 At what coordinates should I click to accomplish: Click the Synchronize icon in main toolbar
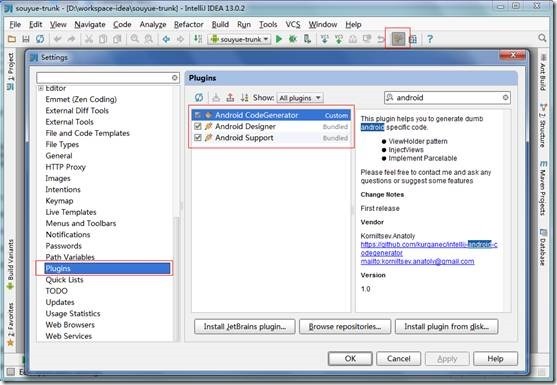[x=40, y=39]
